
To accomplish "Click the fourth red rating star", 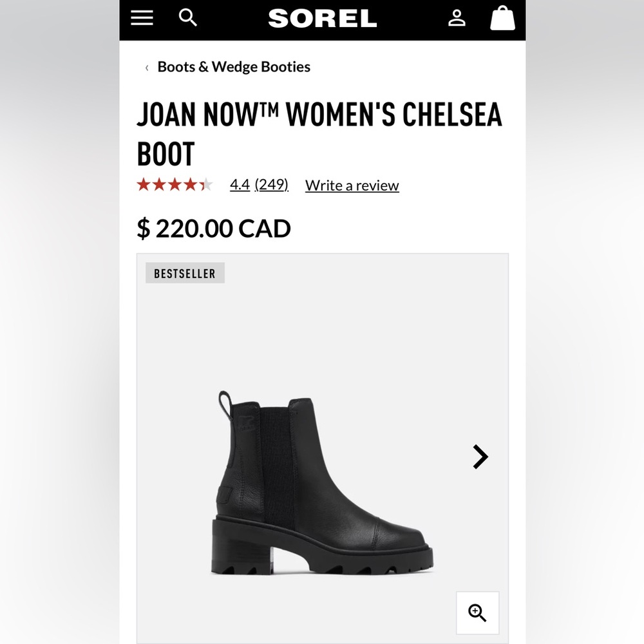I will pyautogui.click(x=189, y=185).
